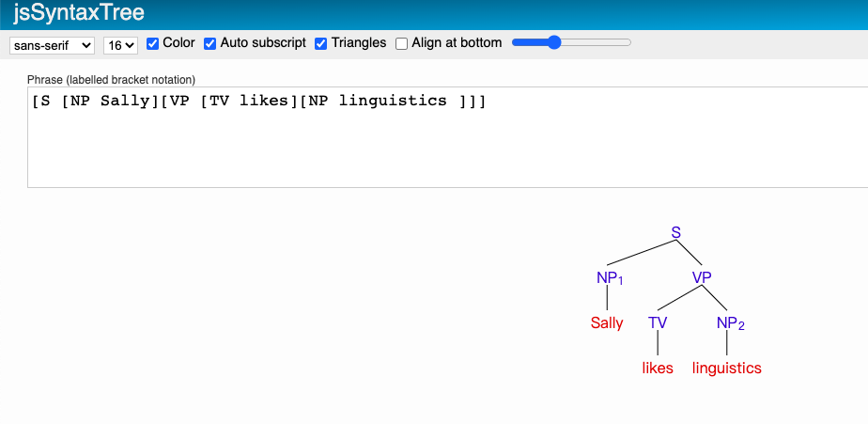868x424 pixels.
Task: Click the blue spacing slider handle
Action: (x=554, y=42)
